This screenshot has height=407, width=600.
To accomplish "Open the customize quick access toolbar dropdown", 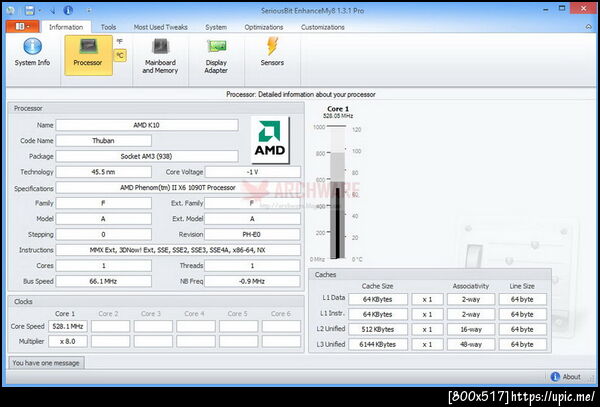I will (88, 11).
